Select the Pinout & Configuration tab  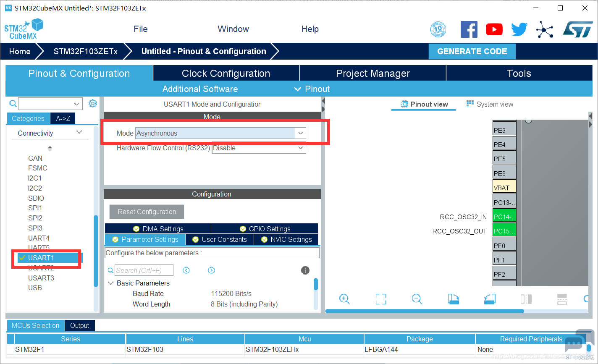point(79,73)
